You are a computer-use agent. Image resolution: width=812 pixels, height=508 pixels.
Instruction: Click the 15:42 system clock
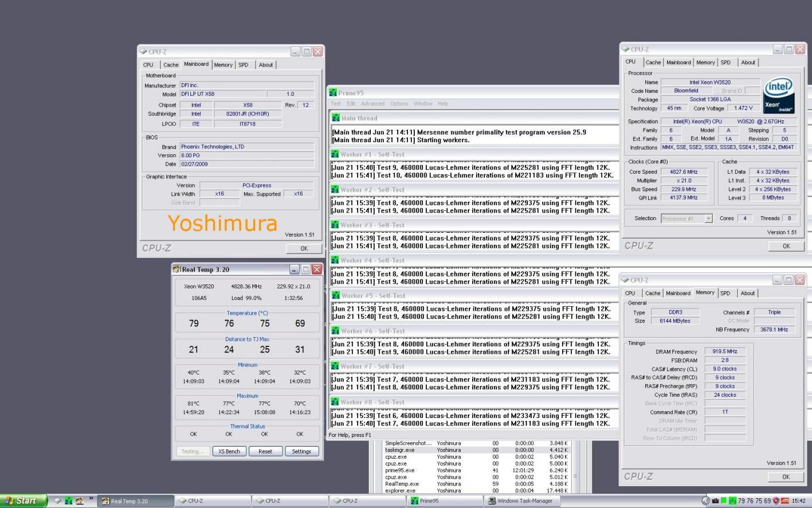pyautogui.click(x=799, y=501)
